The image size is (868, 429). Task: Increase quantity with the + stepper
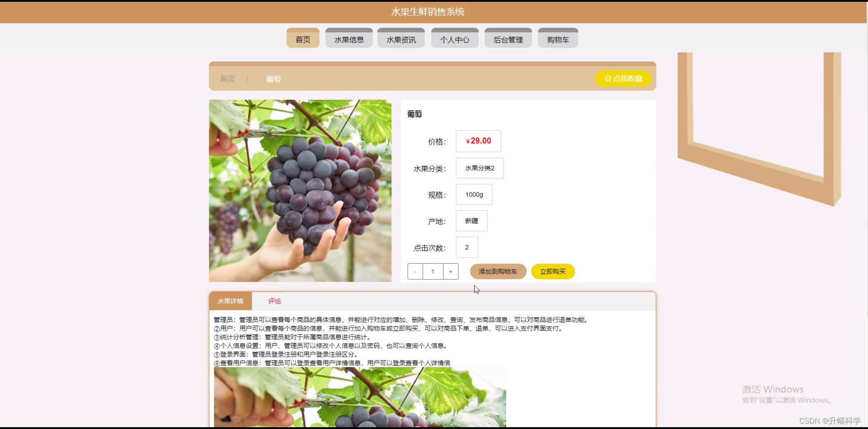pos(451,271)
